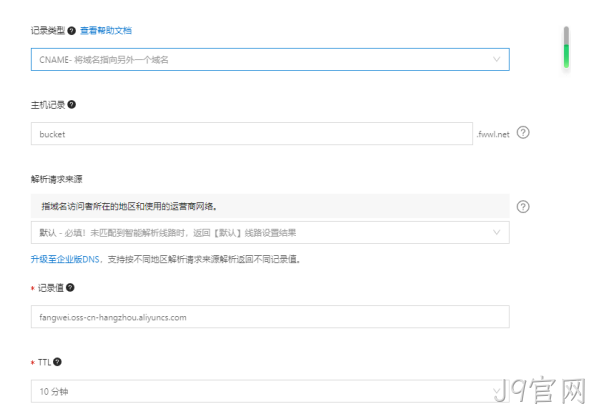The height and width of the screenshot is (416, 599).
Task: Focus the host record field containing bucket
Action: click(x=252, y=134)
